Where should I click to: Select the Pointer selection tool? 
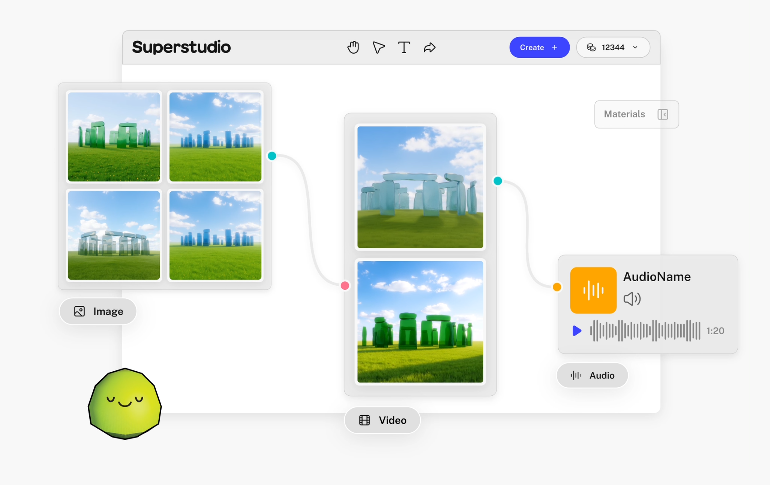pos(379,47)
